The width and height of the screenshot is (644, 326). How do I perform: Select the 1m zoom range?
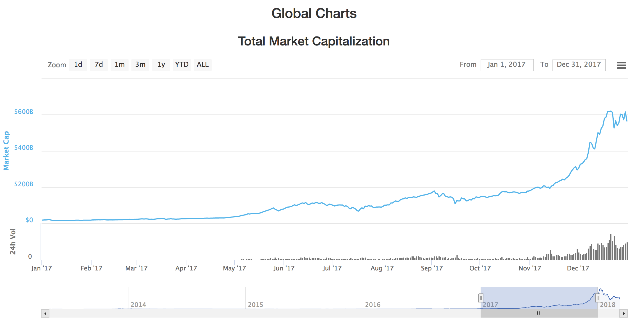pyautogui.click(x=120, y=65)
